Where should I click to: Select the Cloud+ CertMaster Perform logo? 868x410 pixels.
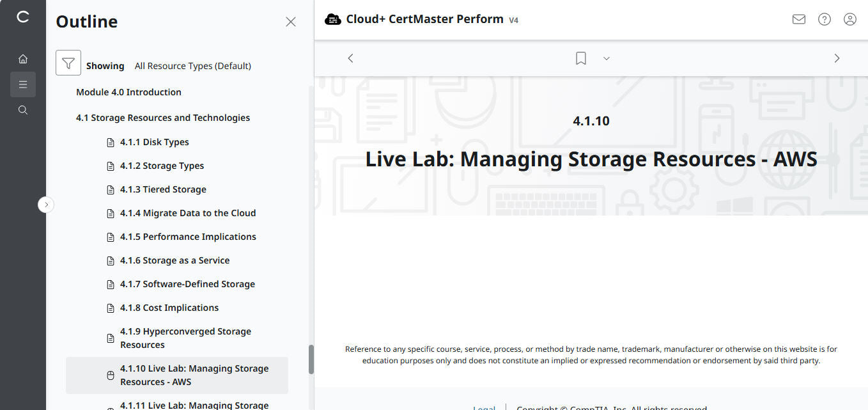click(x=333, y=19)
